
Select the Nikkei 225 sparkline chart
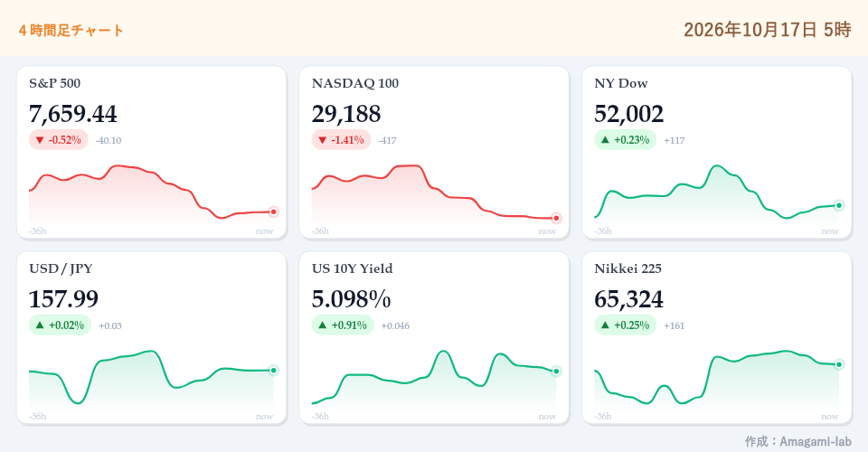click(717, 380)
